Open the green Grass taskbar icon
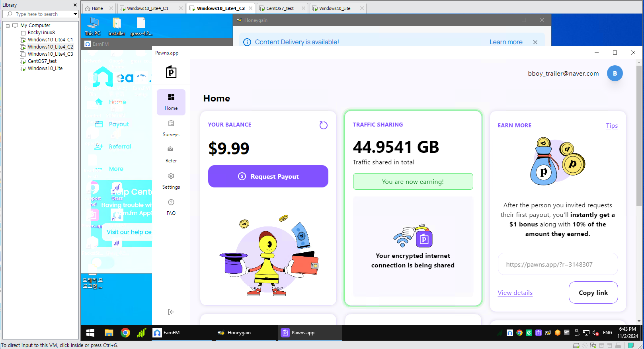The height and width of the screenshot is (349, 644). click(142, 333)
